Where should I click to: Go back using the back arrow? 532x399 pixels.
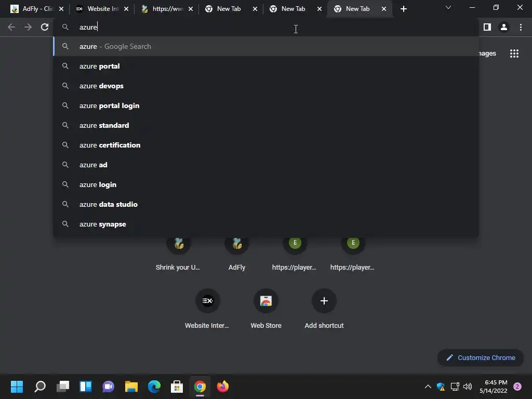pos(11,27)
